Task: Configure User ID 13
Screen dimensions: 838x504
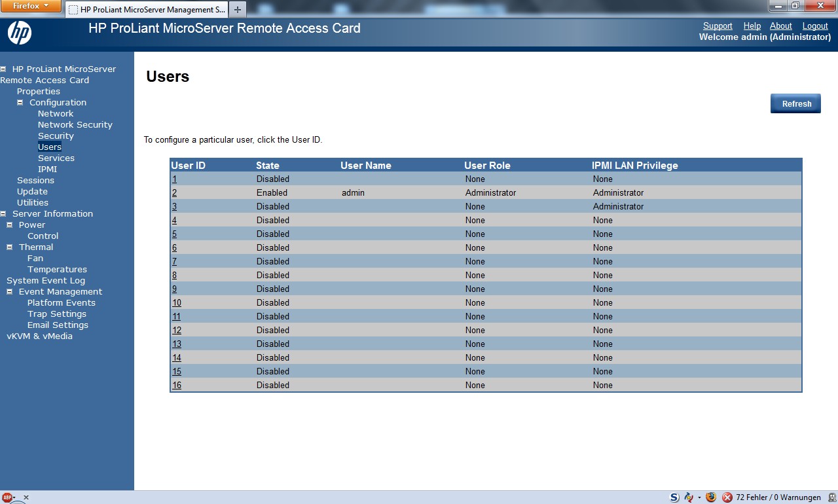Action: pyautogui.click(x=177, y=344)
